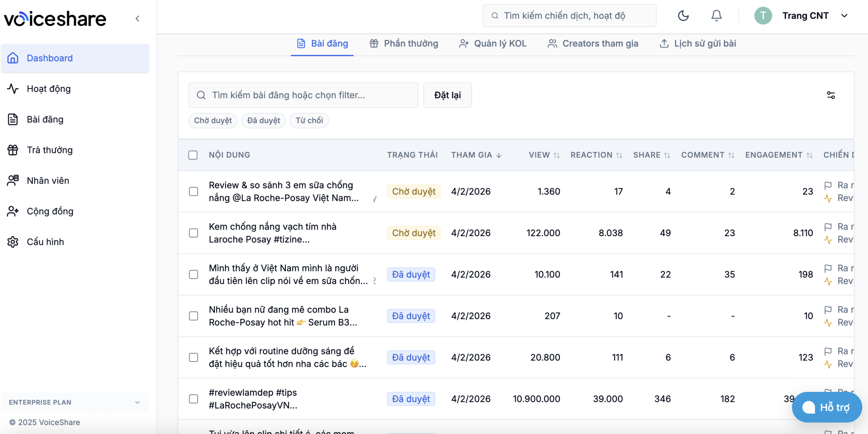Sort by SHARE column
The image size is (868, 434).
click(652, 155)
